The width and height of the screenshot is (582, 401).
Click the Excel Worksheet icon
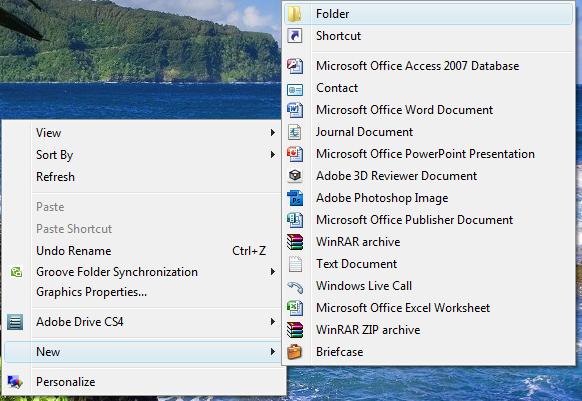click(x=295, y=308)
